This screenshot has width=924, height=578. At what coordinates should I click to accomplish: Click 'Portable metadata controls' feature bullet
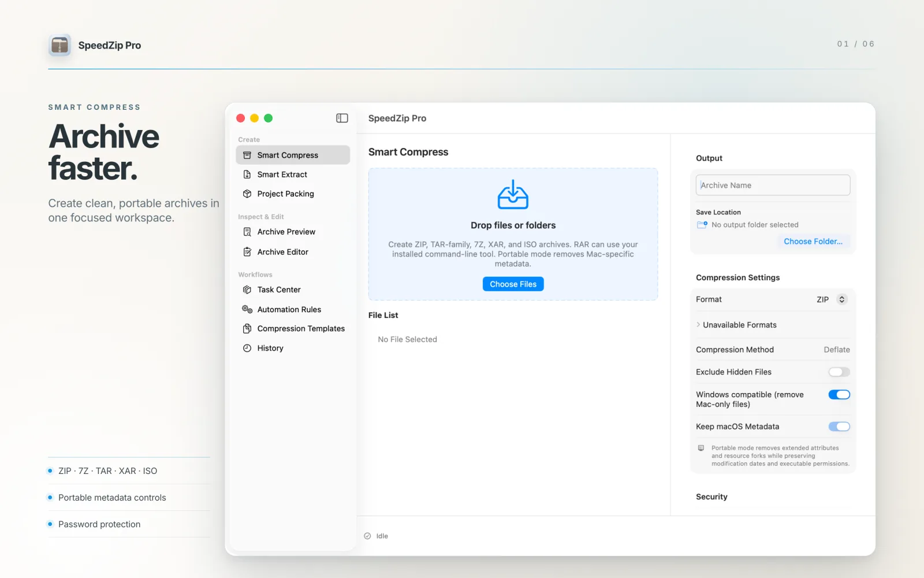pyautogui.click(x=112, y=498)
